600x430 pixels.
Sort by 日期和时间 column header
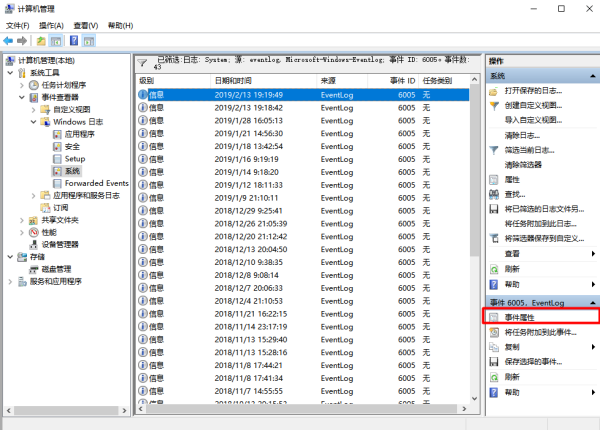234,80
